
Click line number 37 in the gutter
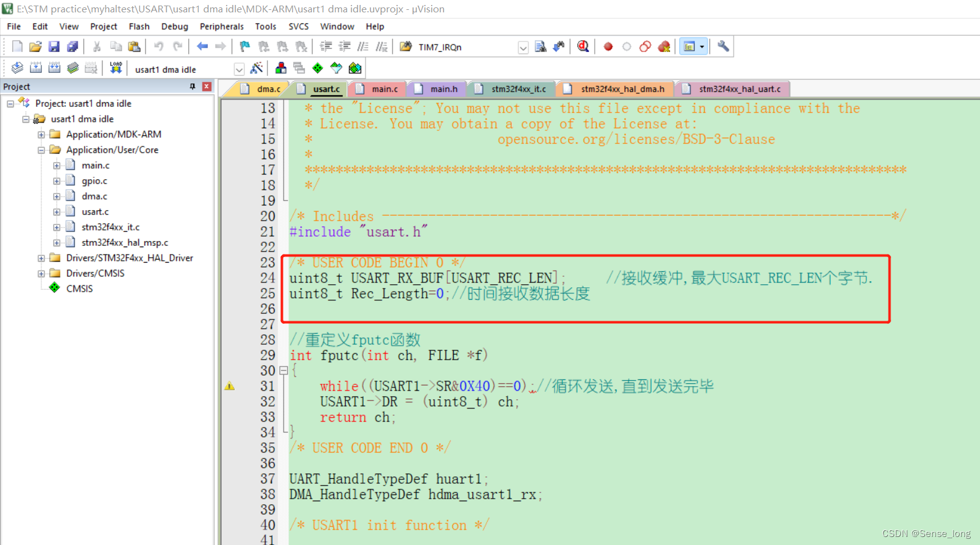point(267,479)
